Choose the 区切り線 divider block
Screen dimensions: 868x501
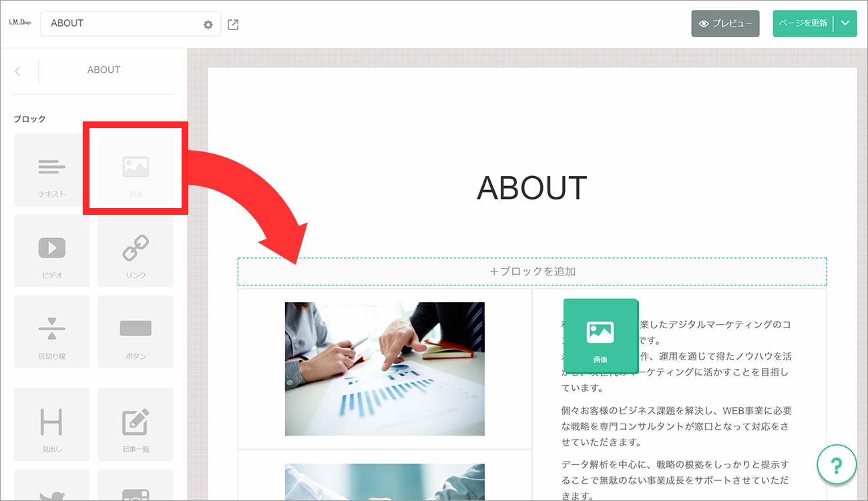coord(52,332)
